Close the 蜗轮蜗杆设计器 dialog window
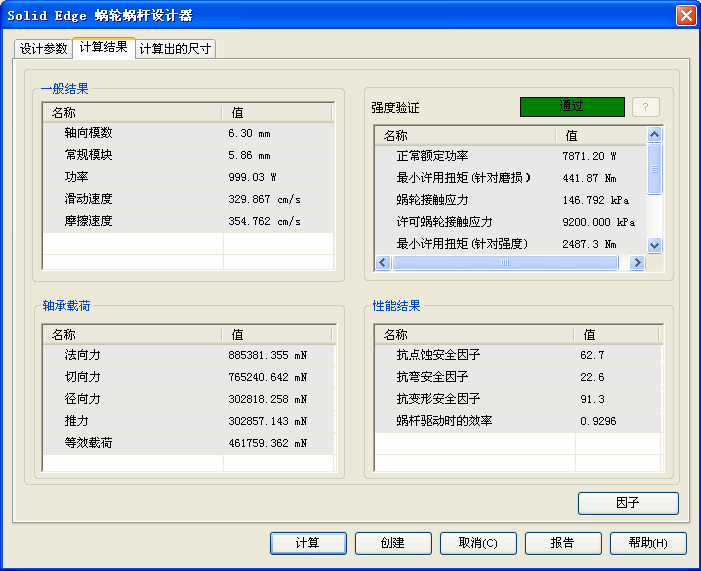The image size is (701, 571). tap(685, 15)
